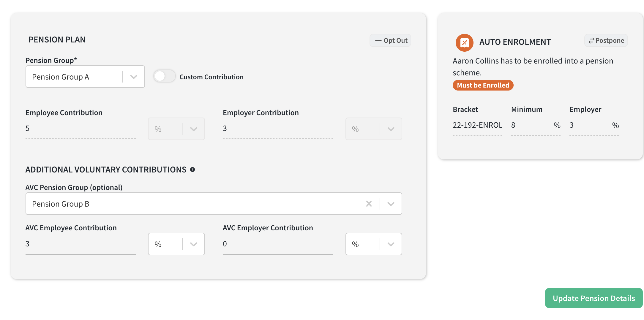Click the Aaron Collins enrolment message
Image resolution: width=644 pixels, height=320 pixels.
(x=533, y=66)
